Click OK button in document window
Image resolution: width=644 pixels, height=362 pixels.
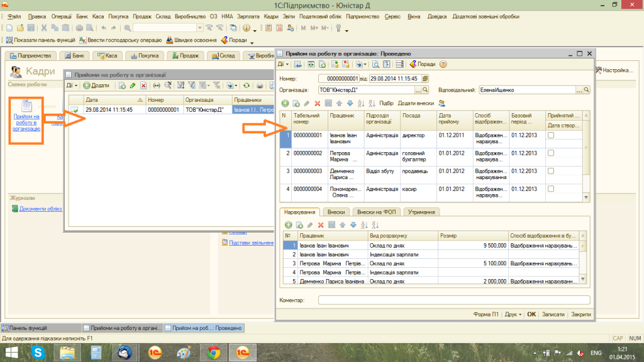[531, 314]
